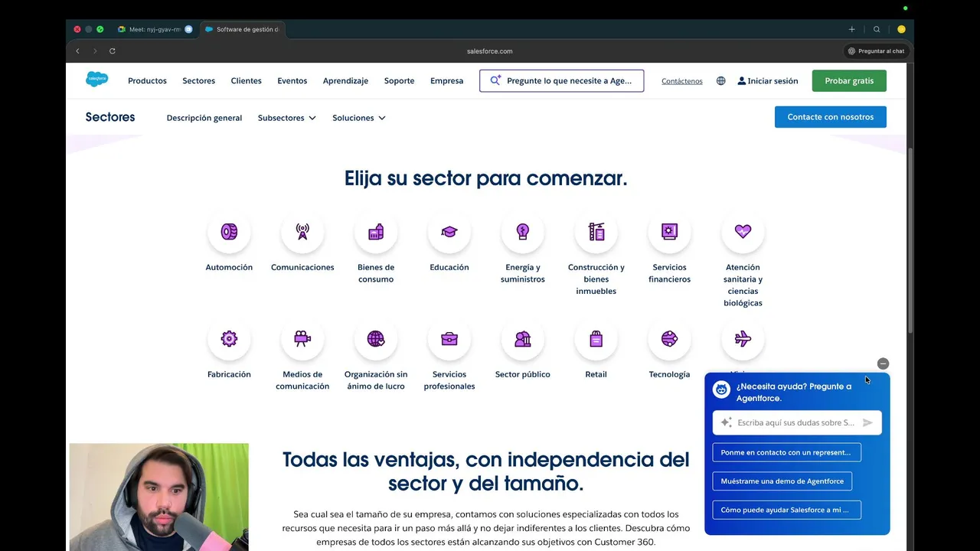Click the yellow browser profile avatar
The width and height of the screenshot is (980, 551).
click(x=901, y=29)
